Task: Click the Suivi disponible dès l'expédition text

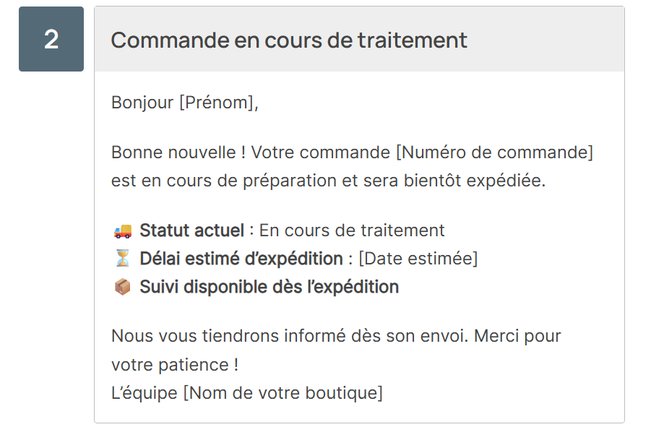Action: [269, 287]
